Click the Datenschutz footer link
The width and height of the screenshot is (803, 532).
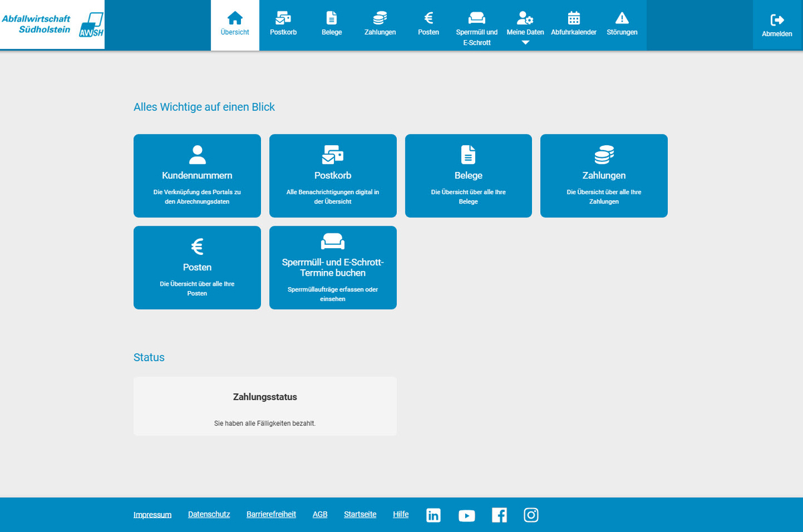click(209, 515)
